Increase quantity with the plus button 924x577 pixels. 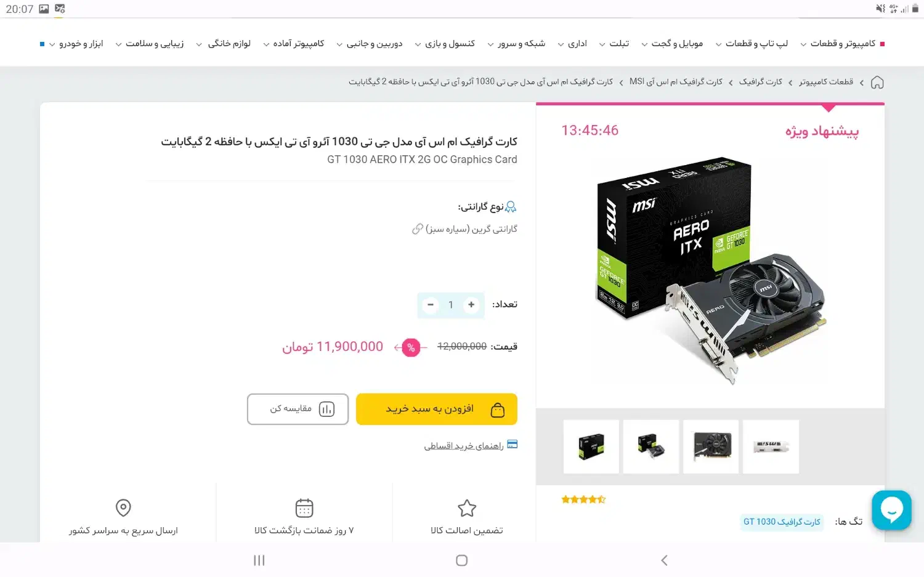coord(471,305)
